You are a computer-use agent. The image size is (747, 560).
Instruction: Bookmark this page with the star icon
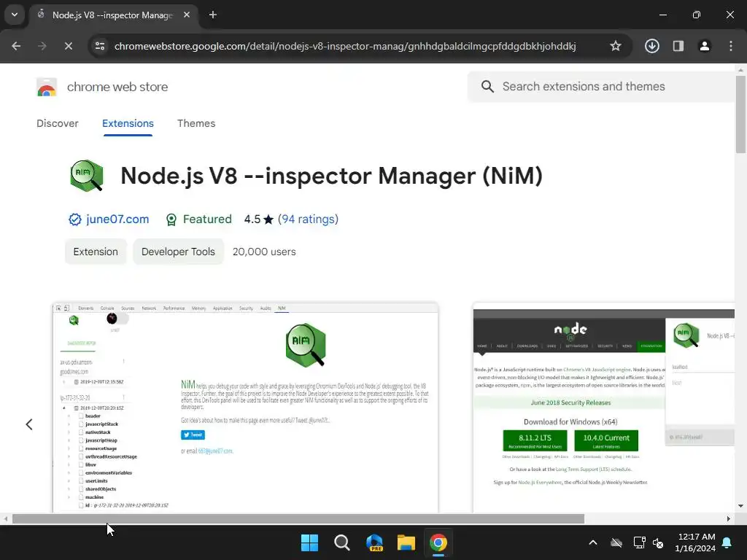click(616, 46)
